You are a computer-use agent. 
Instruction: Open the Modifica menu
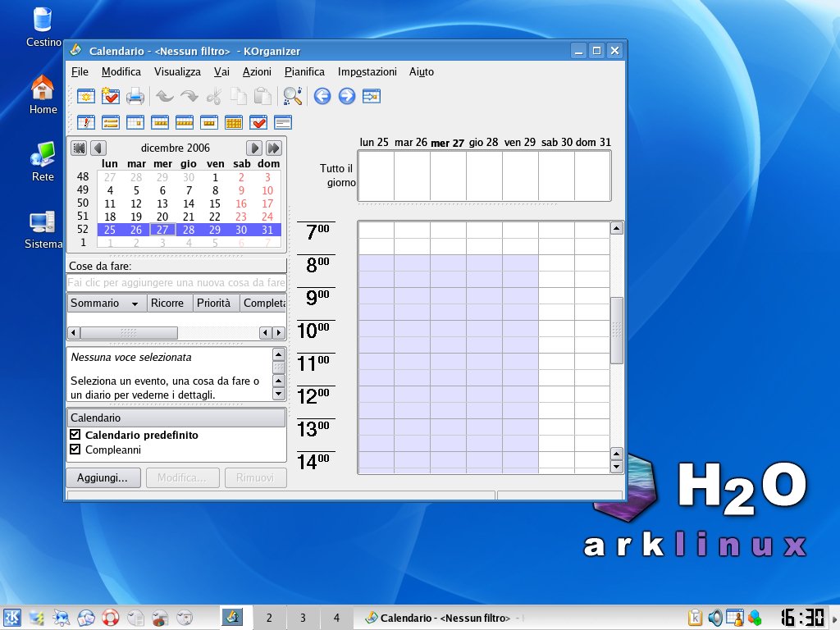(121, 72)
